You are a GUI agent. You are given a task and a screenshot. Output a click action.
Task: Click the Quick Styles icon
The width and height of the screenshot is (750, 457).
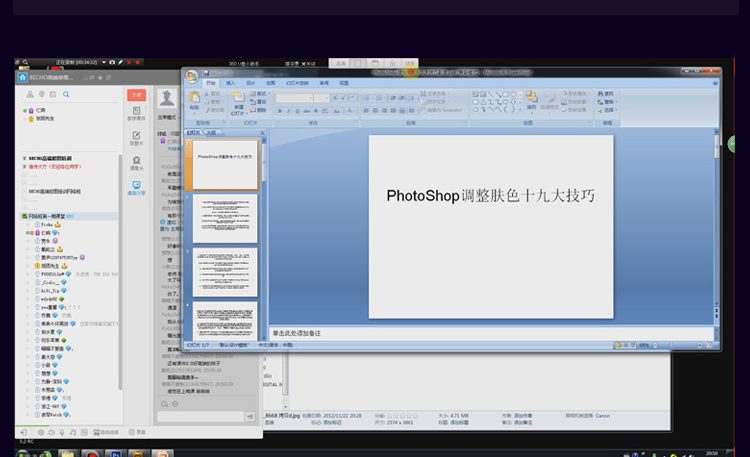coord(550,98)
